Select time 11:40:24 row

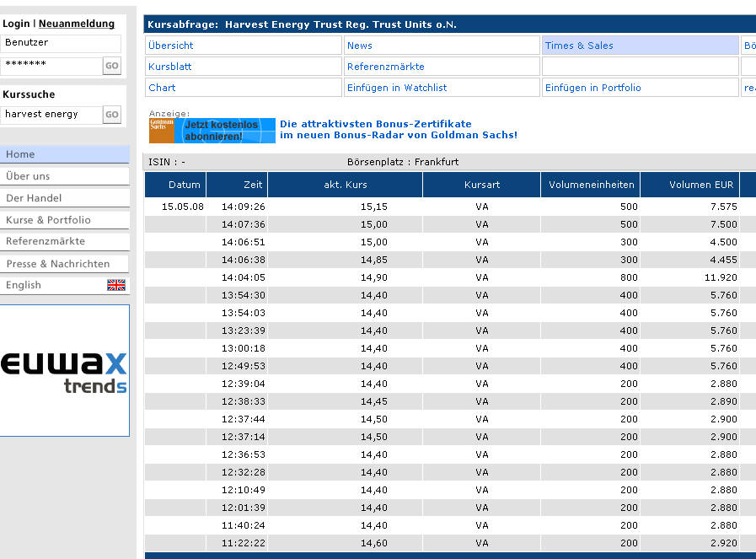[243, 525]
